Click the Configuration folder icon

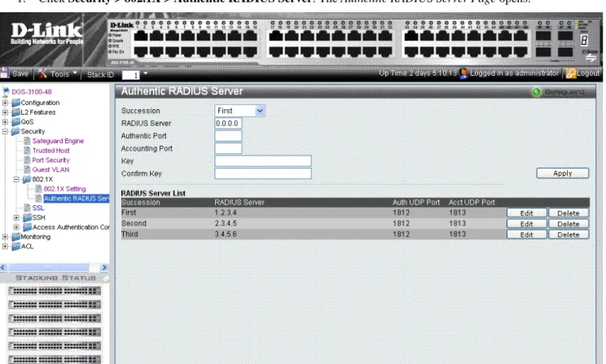pos(15,103)
